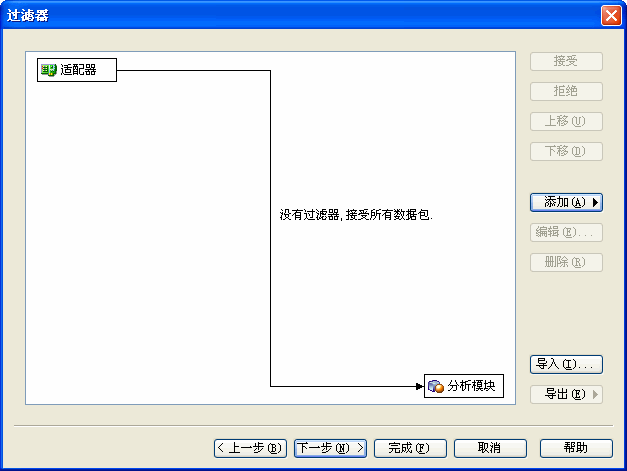Image resolution: width=627 pixels, height=471 pixels.
Task: Open the 添加(A) dropdown menu
Action: pos(566,202)
